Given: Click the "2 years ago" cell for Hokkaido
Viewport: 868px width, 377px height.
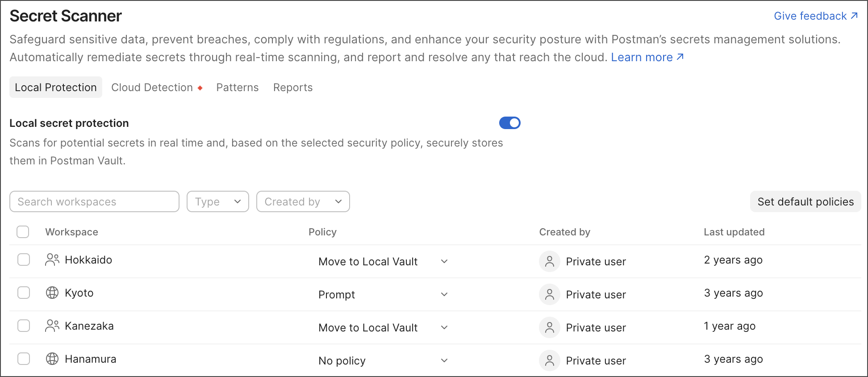Looking at the screenshot, I should point(733,260).
